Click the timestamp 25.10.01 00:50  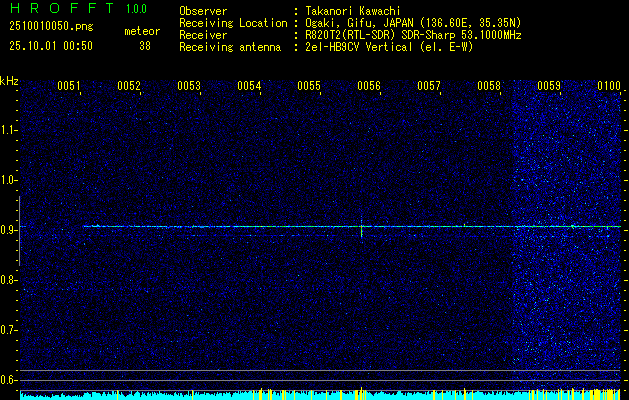point(51,46)
